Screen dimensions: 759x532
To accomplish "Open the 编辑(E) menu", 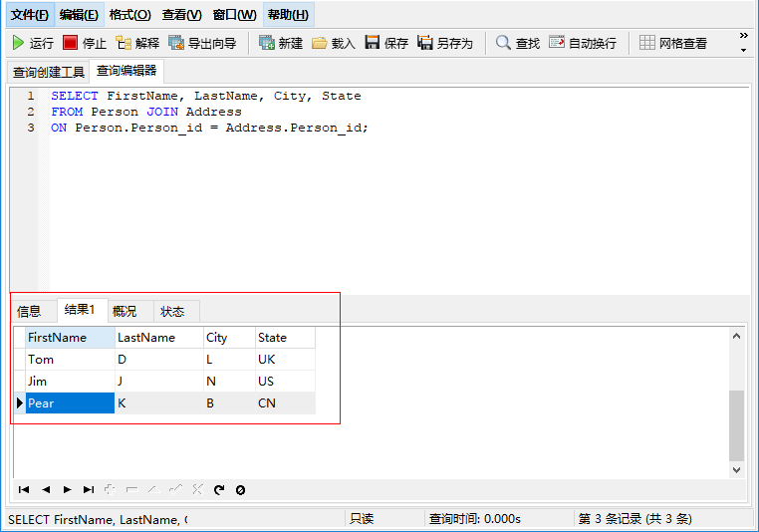I will point(79,15).
